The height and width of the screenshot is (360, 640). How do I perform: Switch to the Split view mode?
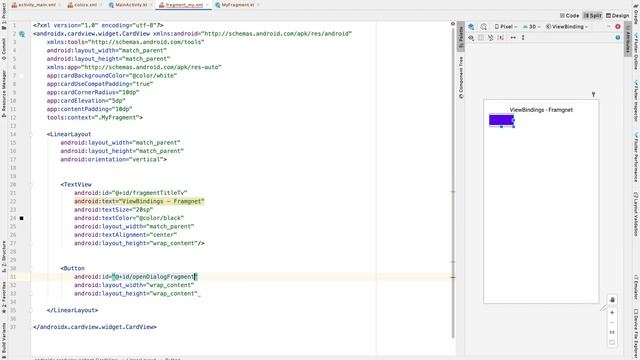point(593,16)
